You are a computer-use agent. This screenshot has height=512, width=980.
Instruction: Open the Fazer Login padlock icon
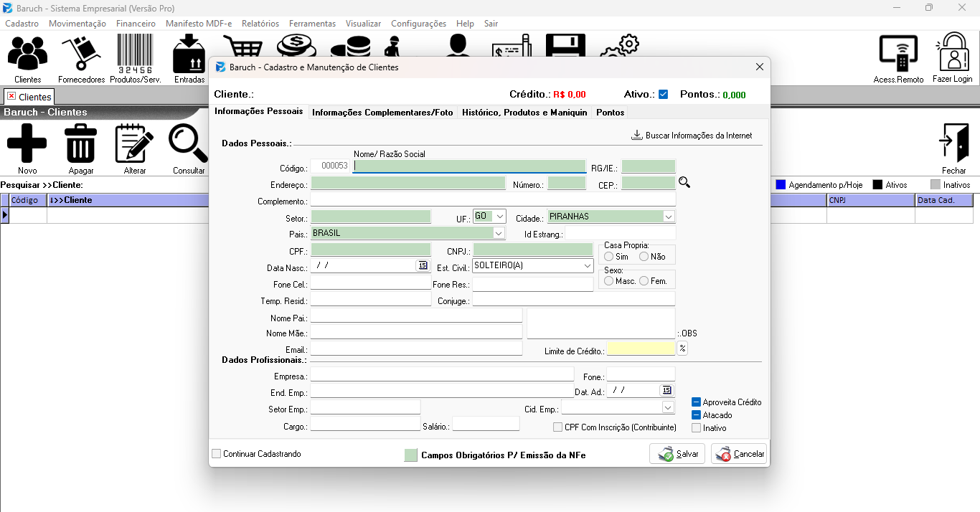pos(953,60)
